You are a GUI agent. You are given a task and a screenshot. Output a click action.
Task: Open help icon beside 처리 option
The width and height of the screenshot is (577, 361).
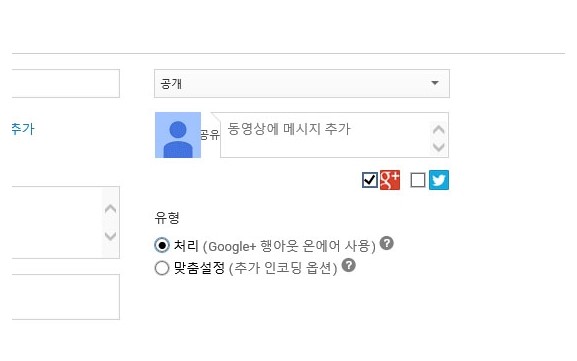point(386,243)
